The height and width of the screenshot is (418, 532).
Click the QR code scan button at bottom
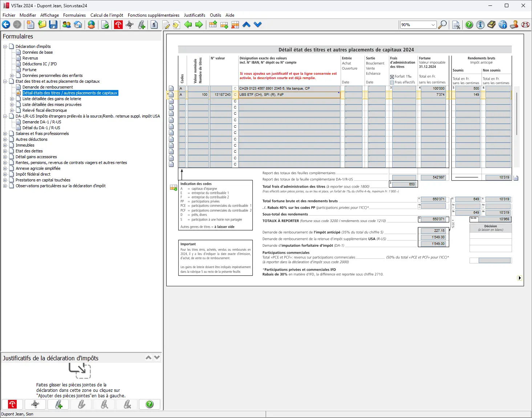tap(35, 404)
